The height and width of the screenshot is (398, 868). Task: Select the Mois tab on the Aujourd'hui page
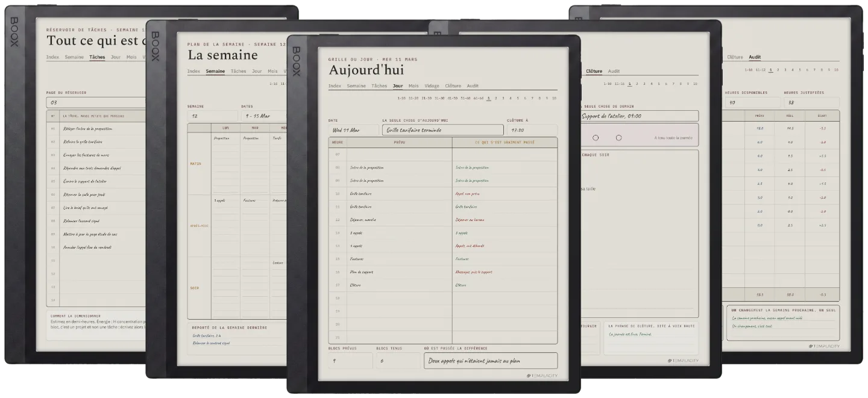pyautogui.click(x=413, y=86)
